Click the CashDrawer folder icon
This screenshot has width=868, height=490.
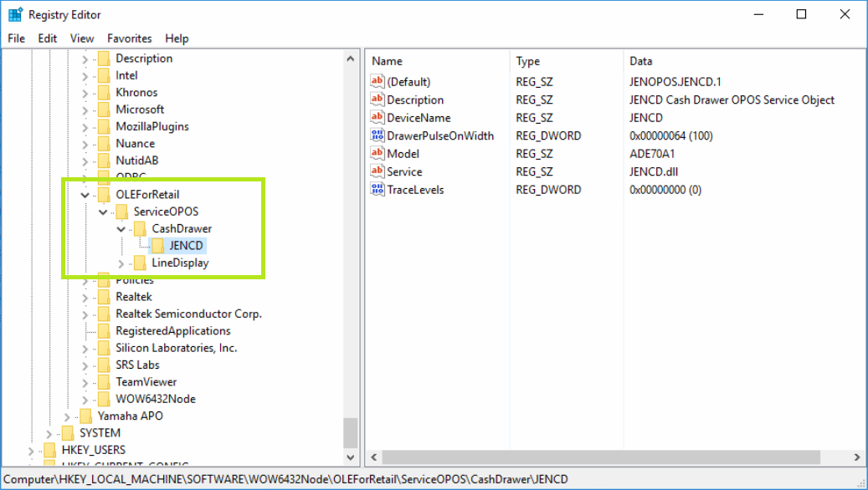[x=140, y=228]
